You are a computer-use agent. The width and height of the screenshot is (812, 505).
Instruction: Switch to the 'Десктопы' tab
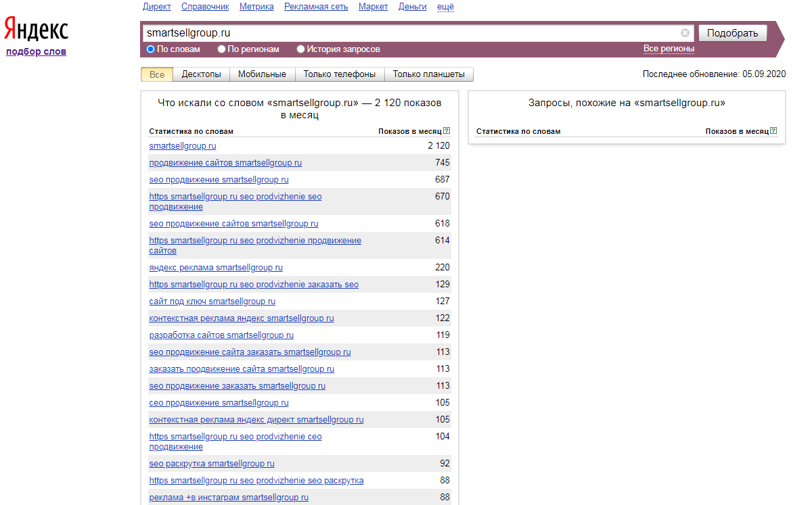(x=201, y=74)
